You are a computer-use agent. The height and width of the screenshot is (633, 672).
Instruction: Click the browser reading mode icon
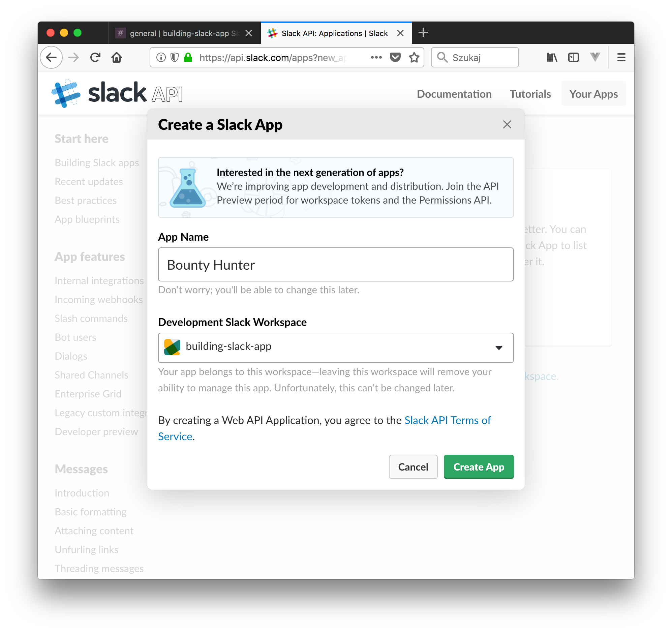(x=572, y=58)
